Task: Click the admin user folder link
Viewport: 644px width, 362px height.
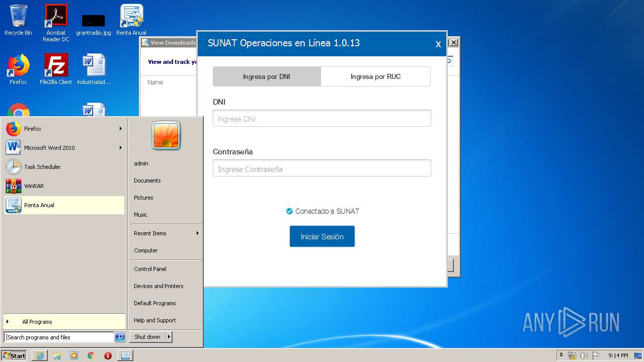Action: pos(141,163)
